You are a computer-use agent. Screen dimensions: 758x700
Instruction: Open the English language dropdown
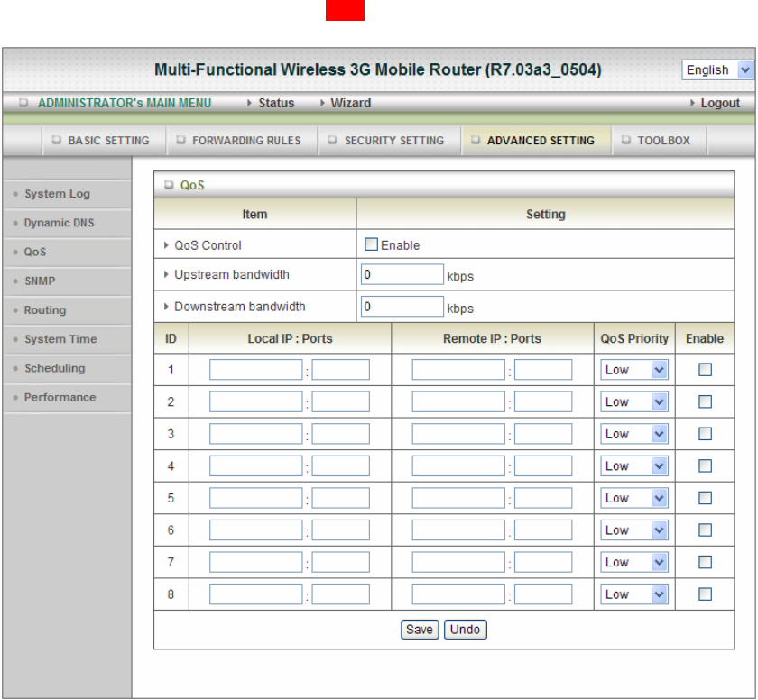717,70
